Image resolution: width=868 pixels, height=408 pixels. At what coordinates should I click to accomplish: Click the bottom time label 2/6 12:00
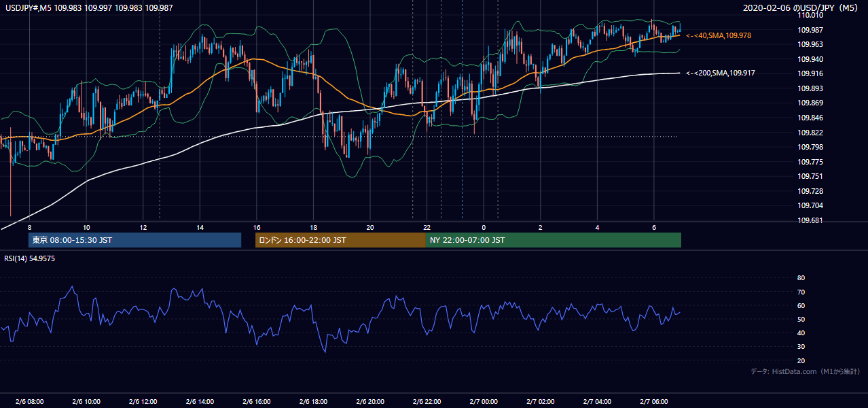143,402
